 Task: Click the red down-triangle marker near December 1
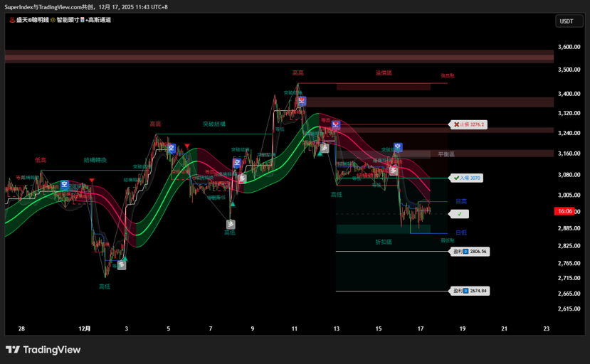(x=92, y=181)
